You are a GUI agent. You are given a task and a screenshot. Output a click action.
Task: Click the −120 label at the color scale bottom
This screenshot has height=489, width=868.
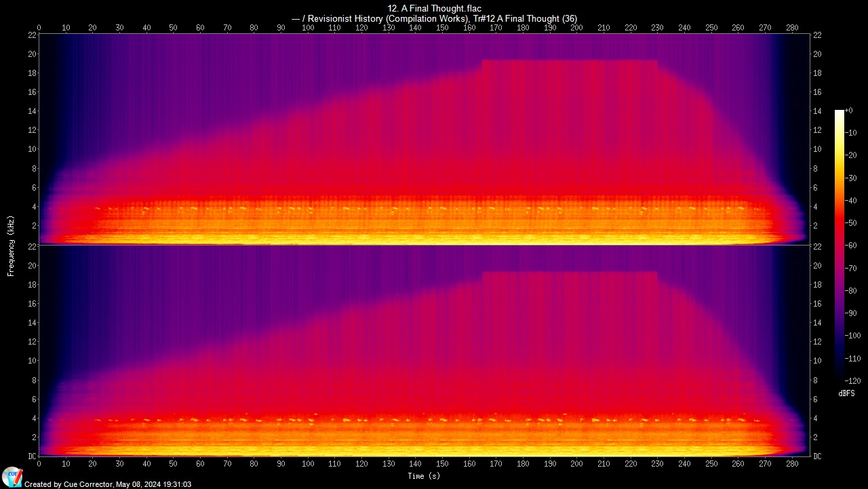[x=852, y=381]
